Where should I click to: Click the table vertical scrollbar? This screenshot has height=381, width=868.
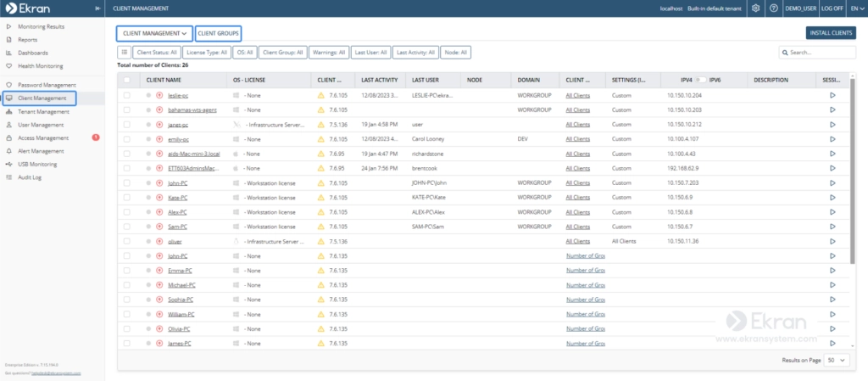click(x=853, y=171)
